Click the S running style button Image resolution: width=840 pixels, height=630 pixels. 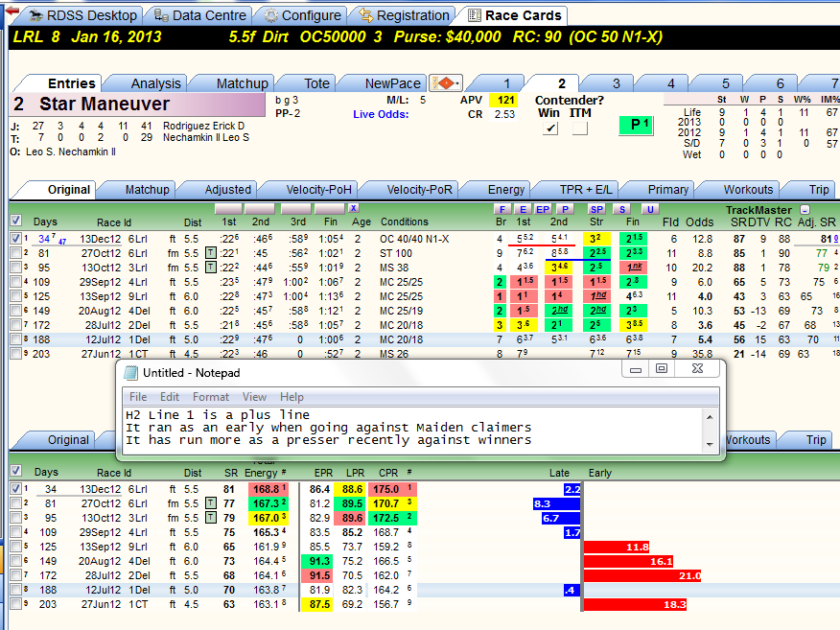(622, 209)
